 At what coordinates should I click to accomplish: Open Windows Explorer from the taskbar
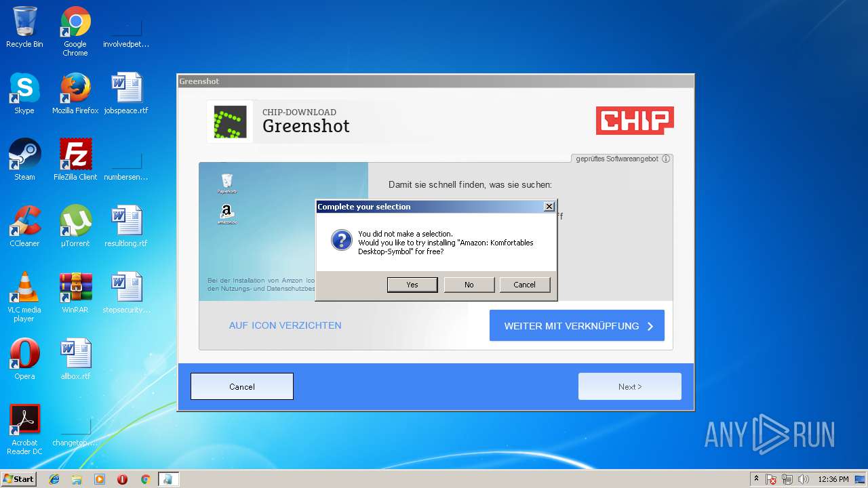click(x=77, y=479)
